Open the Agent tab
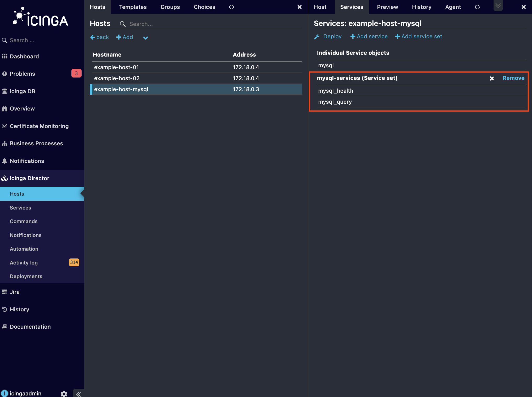 tap(453, 7)
